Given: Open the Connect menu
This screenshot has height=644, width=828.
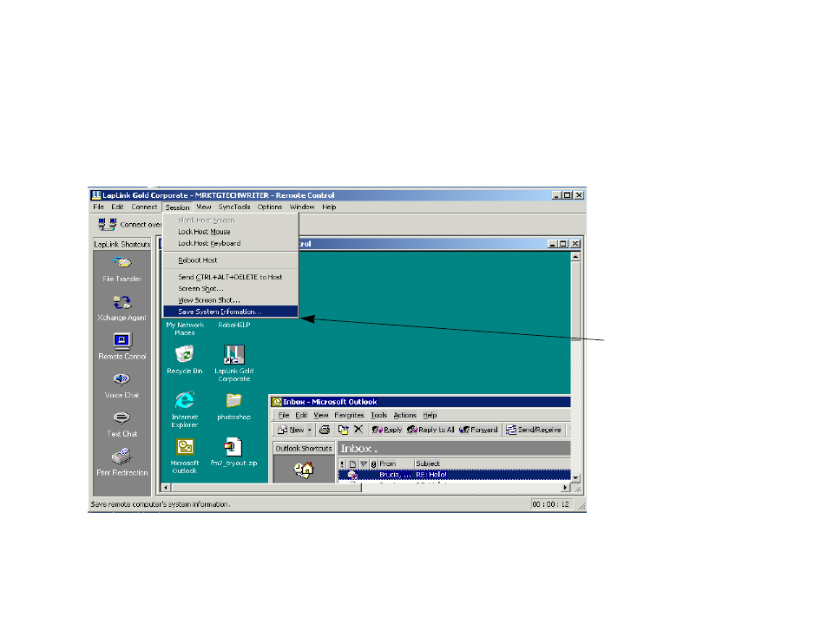Looking at the screenshot, I should (144, 207).
